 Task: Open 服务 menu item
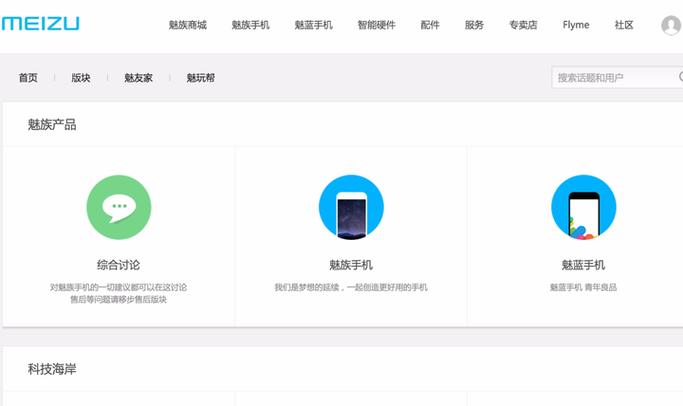[474, 25]
